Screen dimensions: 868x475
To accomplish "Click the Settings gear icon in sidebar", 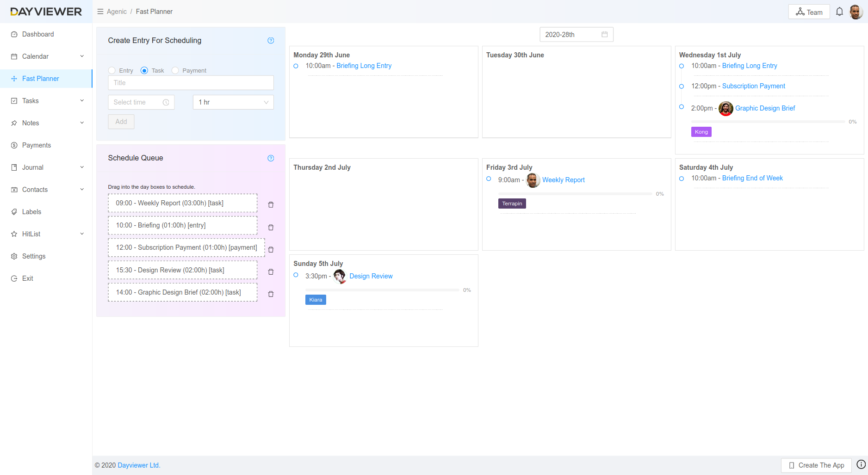I will point(14,256).
